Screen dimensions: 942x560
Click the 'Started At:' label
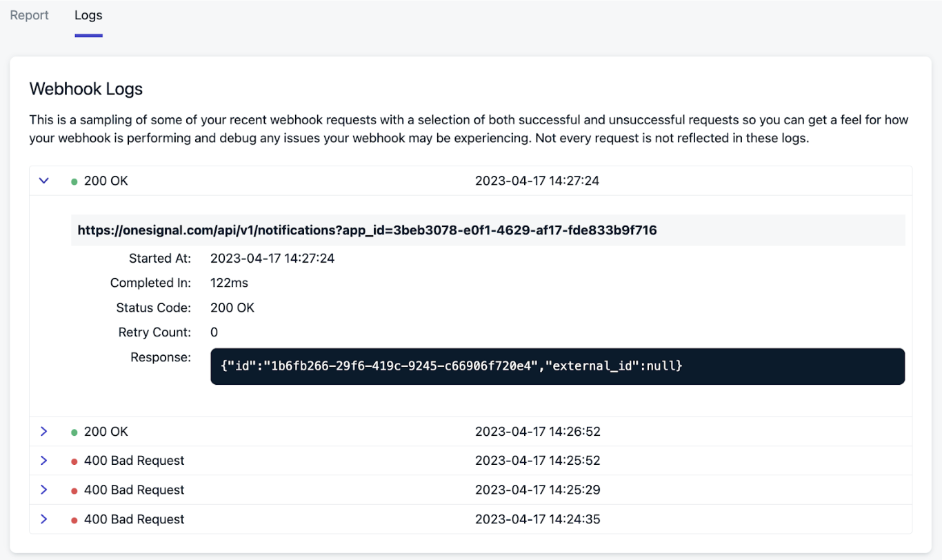tap(160, 259)
